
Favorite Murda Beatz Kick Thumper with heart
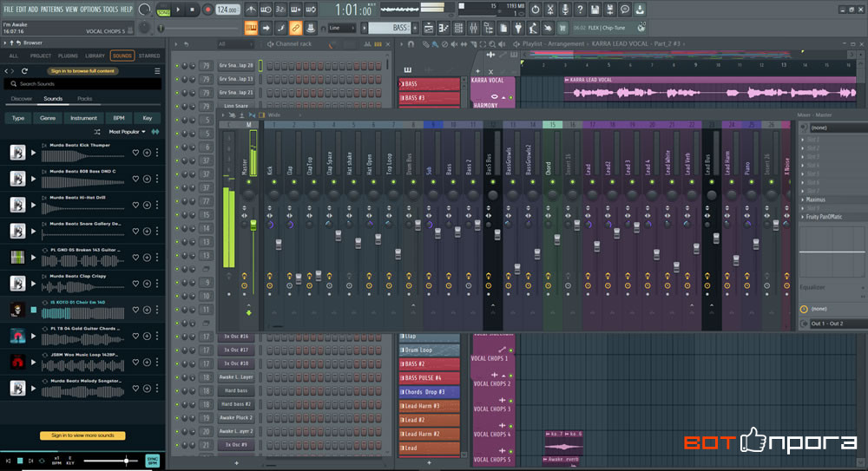(x=135, y=152)
